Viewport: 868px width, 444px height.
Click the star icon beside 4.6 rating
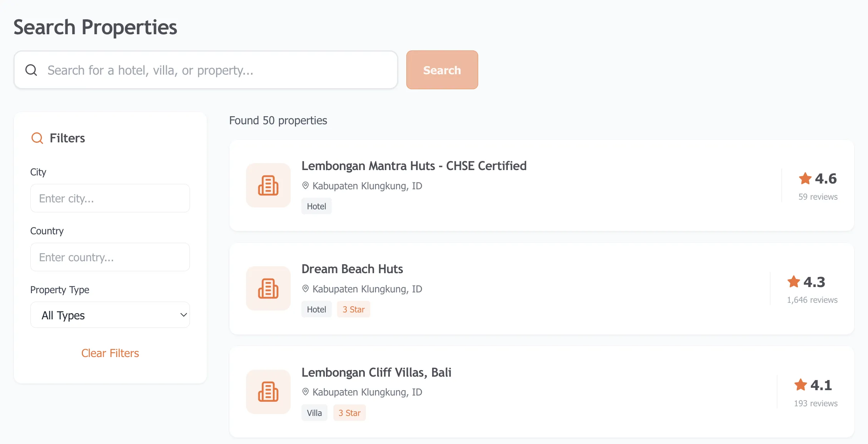[805, 179]
